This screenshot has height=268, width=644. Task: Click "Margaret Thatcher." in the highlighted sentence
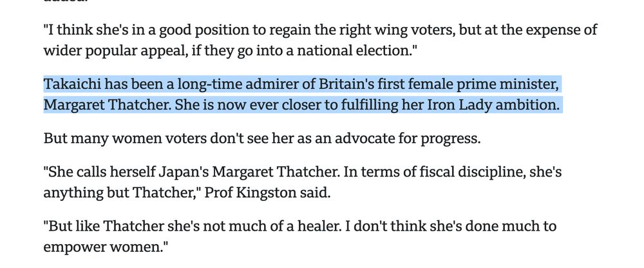108,105
